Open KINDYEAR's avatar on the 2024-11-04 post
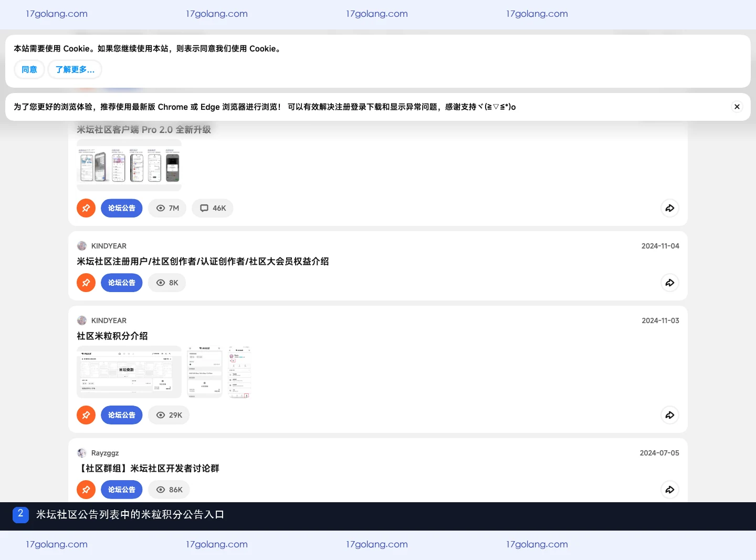The image size is (756, 560). 82,246
